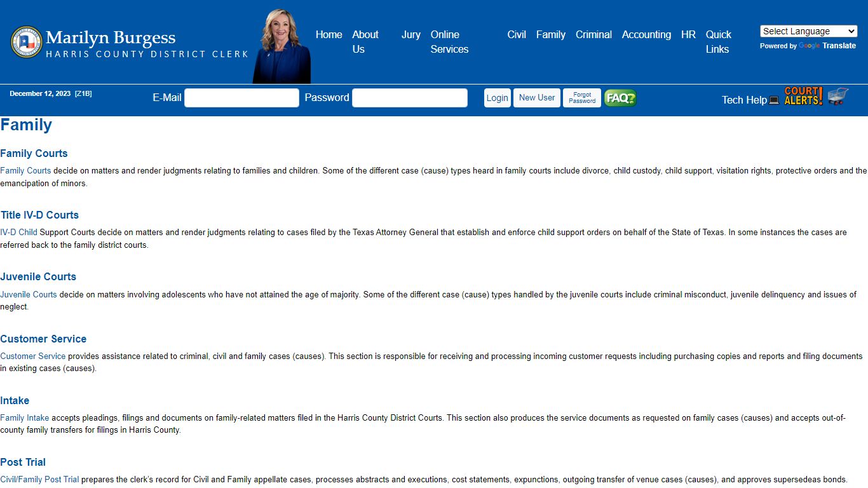This screenshot has width=868, height=488.
Task: Click the Powered by Google Translate label
Action: click(x=808, y=46)
